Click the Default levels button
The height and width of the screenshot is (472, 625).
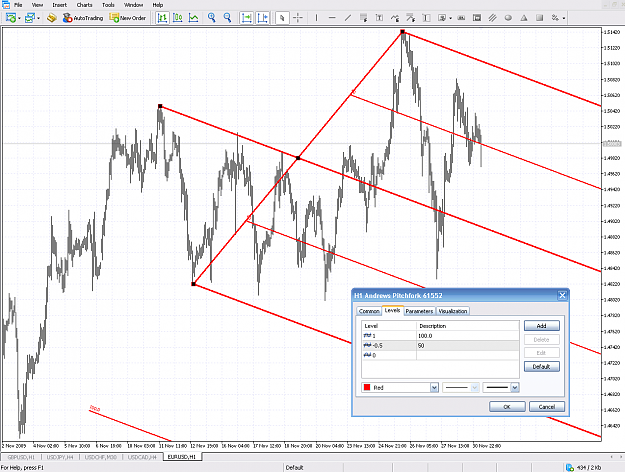coord(541,366)
